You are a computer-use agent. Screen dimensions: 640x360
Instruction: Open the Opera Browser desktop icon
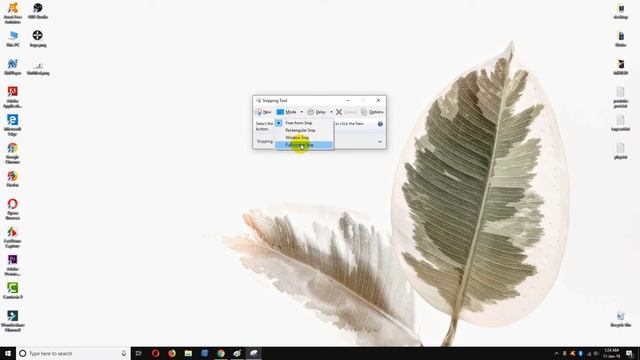(x=13, y=209)
